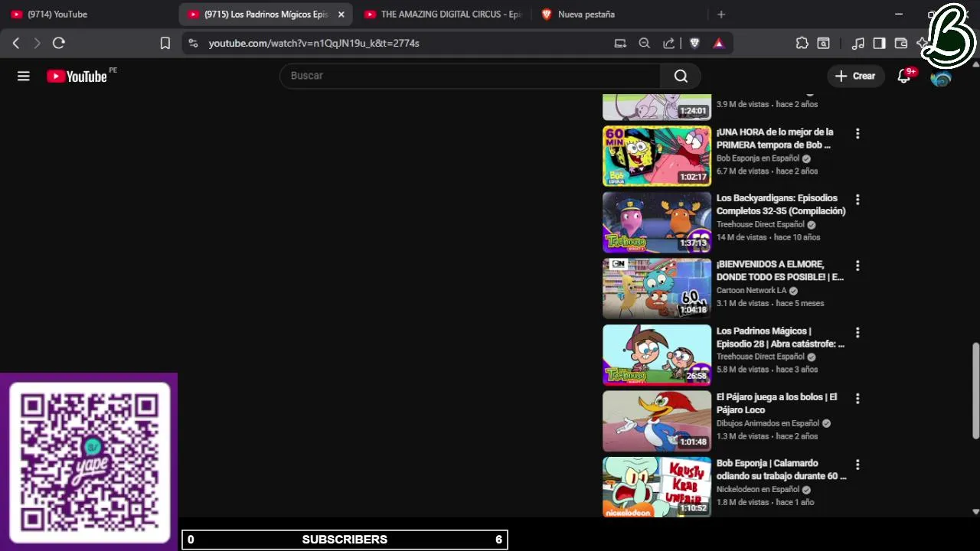Click the Crear button
This screenshot has height=551, width=980.
coord(855,76)
